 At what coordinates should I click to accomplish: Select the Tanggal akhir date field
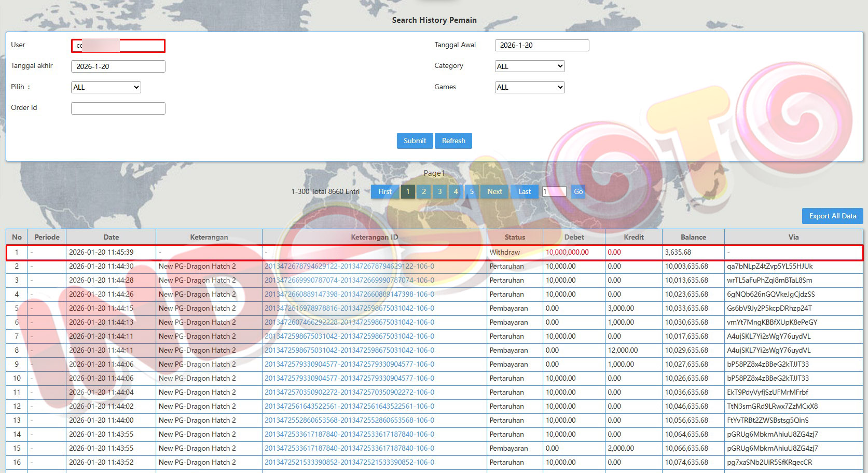pos(118,66)
